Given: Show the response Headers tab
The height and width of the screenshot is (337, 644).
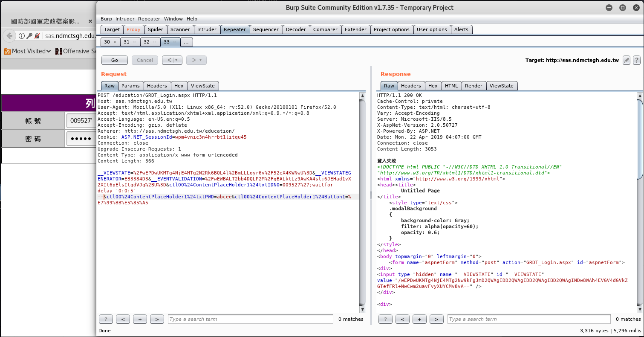Looking at the screenshot, I should 411,86.
